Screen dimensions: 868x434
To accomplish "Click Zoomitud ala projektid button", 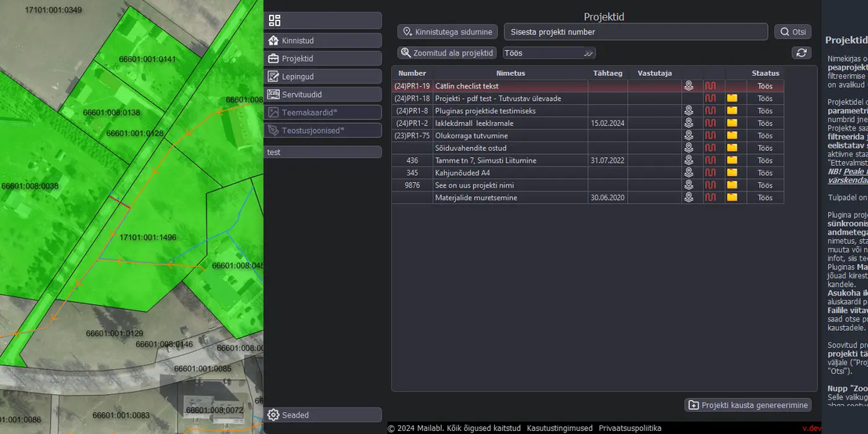I will 447,53.
